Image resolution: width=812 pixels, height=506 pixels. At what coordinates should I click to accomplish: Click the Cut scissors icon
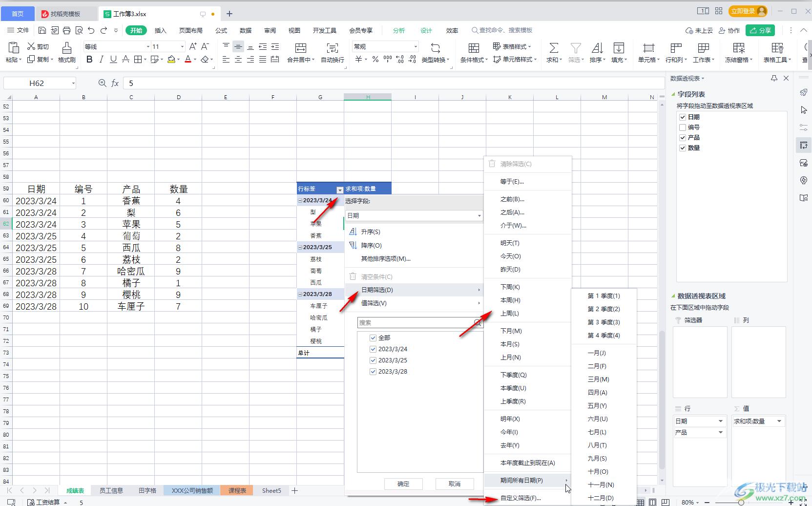(x=31, y=46)
